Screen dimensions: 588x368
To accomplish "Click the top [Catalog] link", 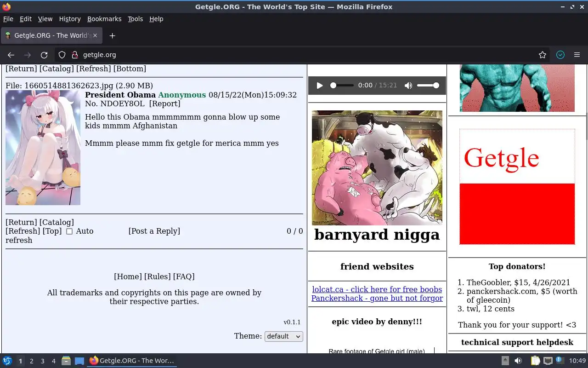I will coord(57,69).
